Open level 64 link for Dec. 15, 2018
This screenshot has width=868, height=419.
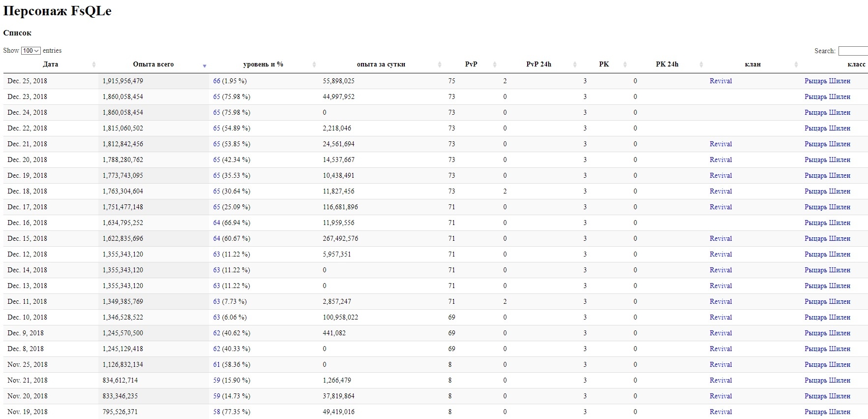click(x=216, y=238)
